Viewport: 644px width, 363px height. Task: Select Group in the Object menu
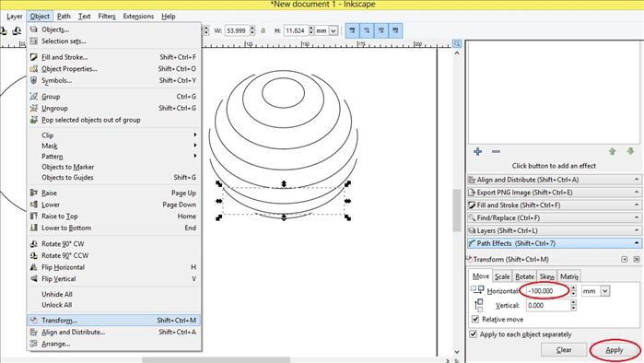click(114, 97)
